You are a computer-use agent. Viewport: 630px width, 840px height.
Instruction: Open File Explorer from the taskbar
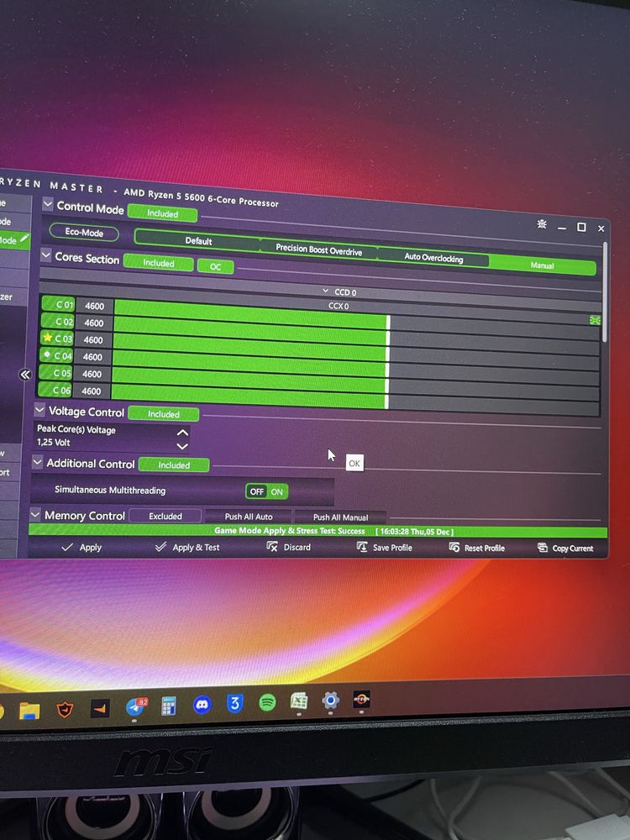[x=29, y=711]
